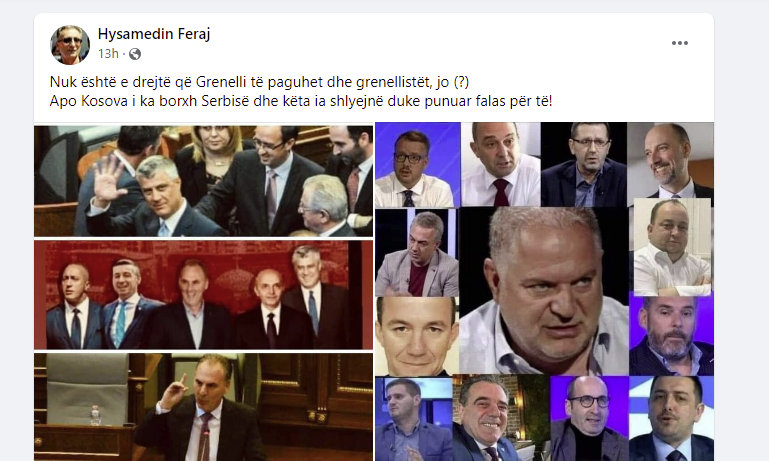Click collage cell of man with crossed arms
The width and height of the screenshot is (769, 461).
(672, 247)
